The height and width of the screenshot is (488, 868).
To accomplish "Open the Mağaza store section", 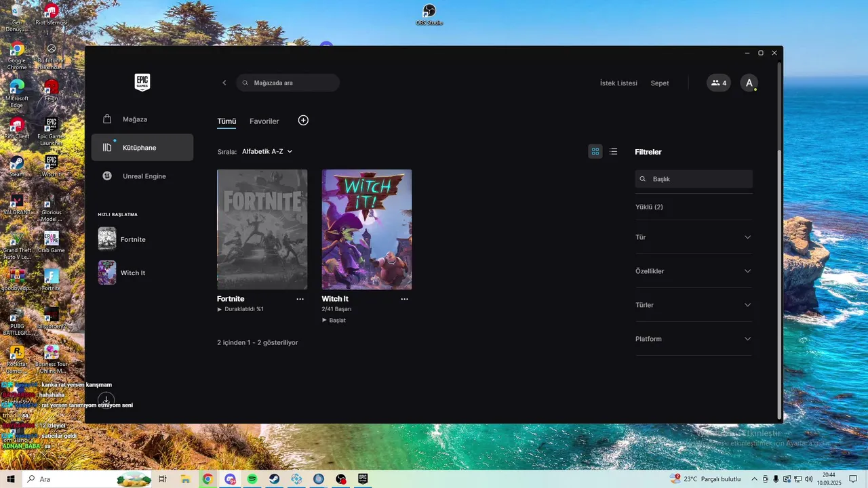I will 142,119.
